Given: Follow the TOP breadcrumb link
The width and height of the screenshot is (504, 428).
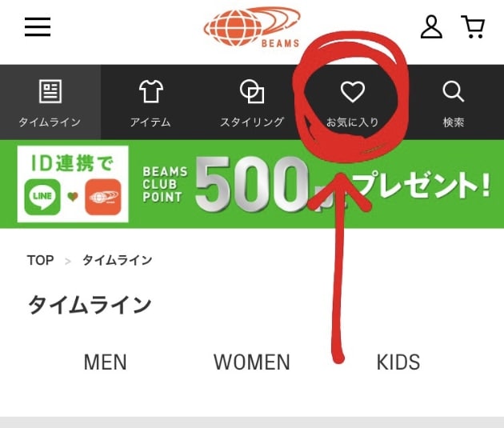Looking at the screenshot, I should 41,260.
